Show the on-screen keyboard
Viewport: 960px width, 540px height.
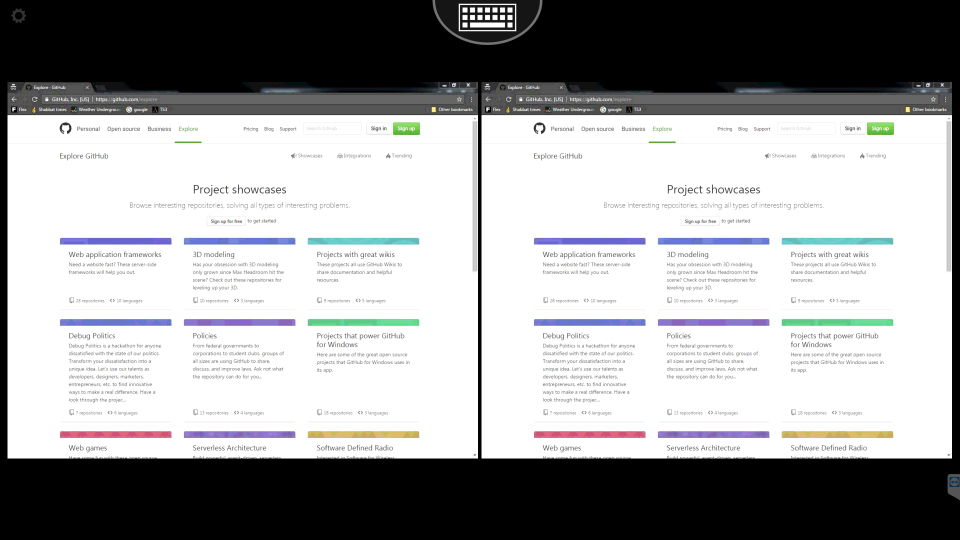[487, 17]
